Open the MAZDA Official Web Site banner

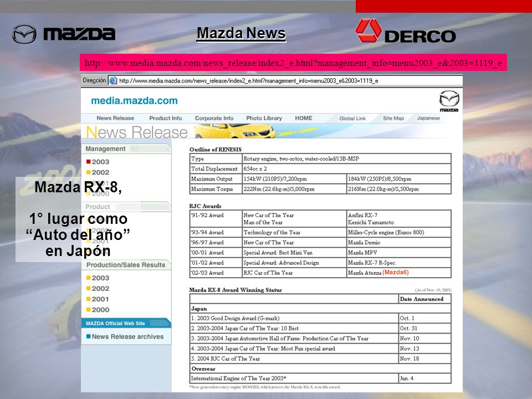click(126, 323)
